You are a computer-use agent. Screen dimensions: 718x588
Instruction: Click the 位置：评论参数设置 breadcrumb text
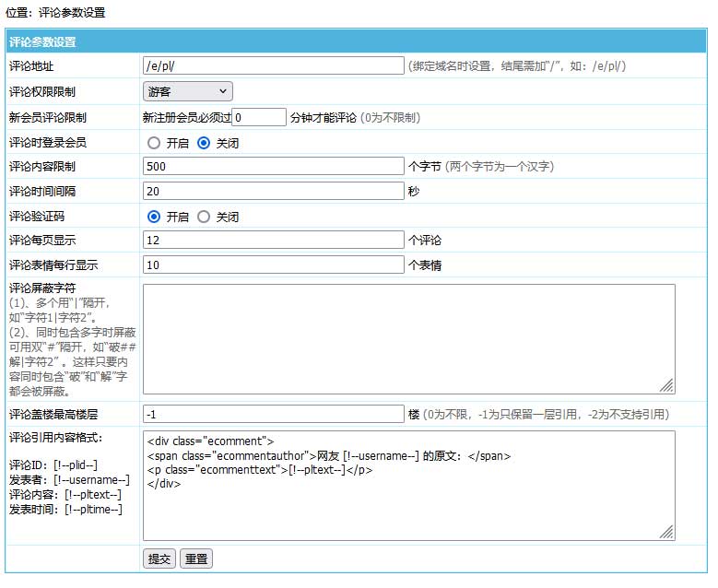tap(55, 13)
